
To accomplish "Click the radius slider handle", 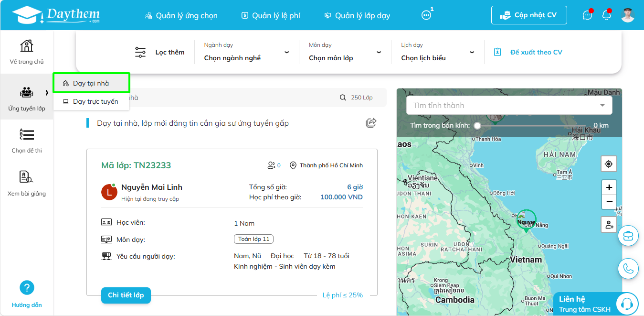I will coord(477,126).
